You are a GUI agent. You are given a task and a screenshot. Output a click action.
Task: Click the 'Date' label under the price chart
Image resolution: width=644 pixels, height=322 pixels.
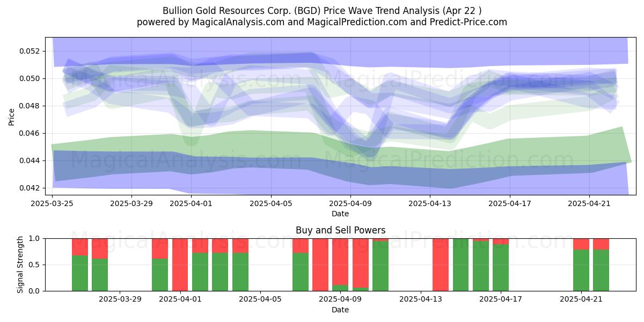coord(340,214)
